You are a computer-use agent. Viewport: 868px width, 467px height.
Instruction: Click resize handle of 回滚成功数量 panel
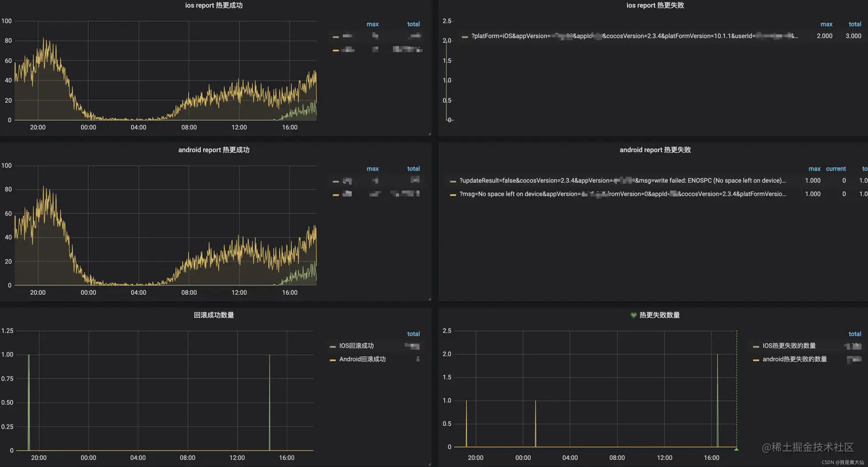coord(429,464)
